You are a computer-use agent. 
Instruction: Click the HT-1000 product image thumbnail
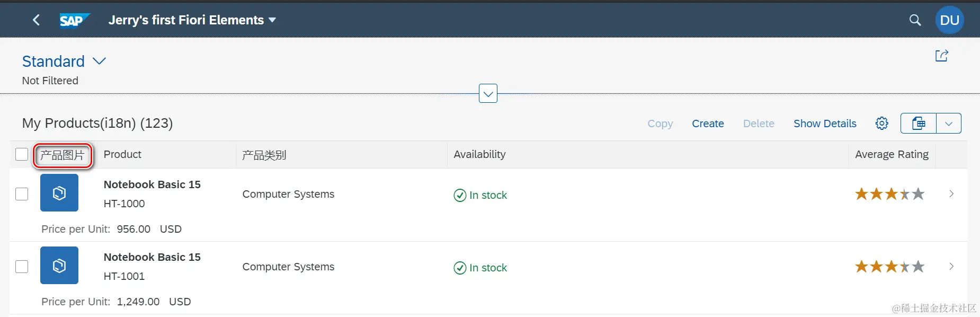(x=59, y=193)
